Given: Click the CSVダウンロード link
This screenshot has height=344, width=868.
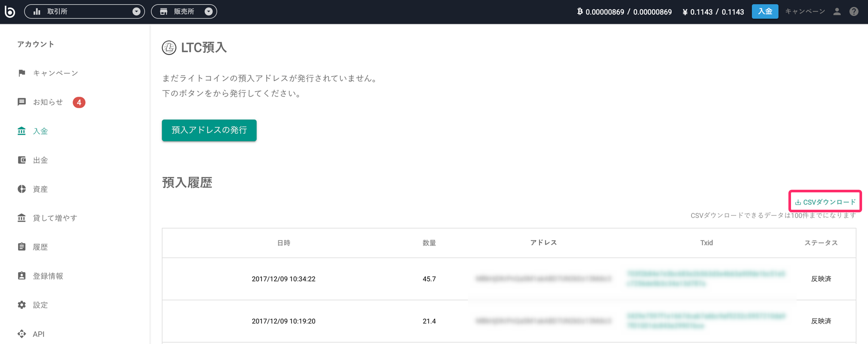Looking at the screenshot, I should click(825, 202).
